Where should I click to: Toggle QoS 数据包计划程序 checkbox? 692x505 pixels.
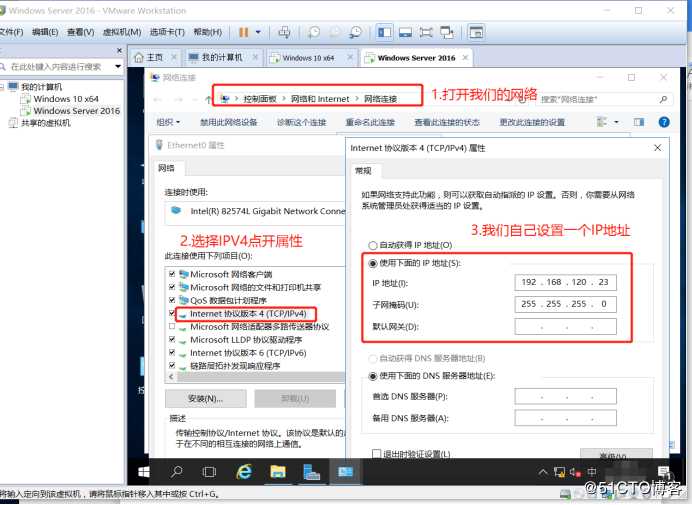(x=172, y=300)
